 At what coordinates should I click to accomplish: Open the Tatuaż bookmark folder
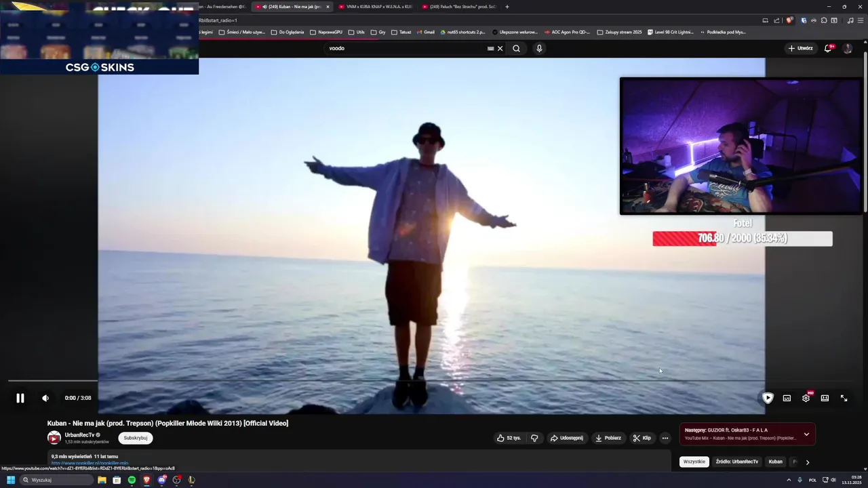401,32
